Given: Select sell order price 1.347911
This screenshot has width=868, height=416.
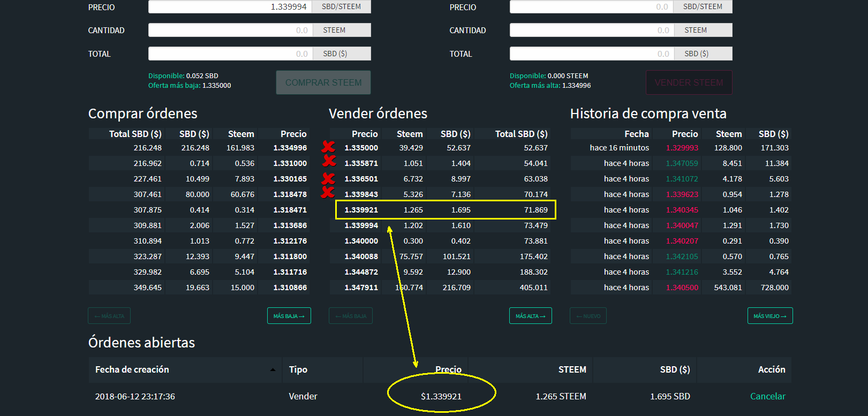Looking at the screenshot, I should tap(361, 288).
